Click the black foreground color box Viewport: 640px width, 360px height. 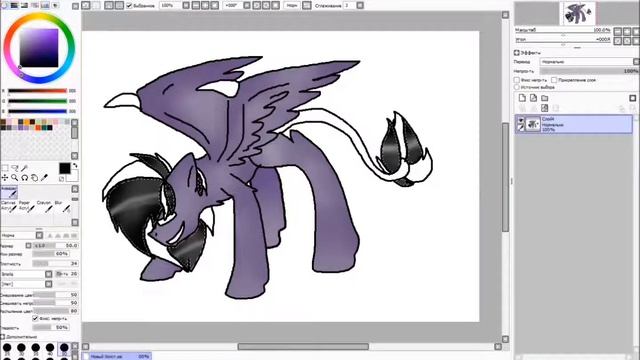point(64,168)
